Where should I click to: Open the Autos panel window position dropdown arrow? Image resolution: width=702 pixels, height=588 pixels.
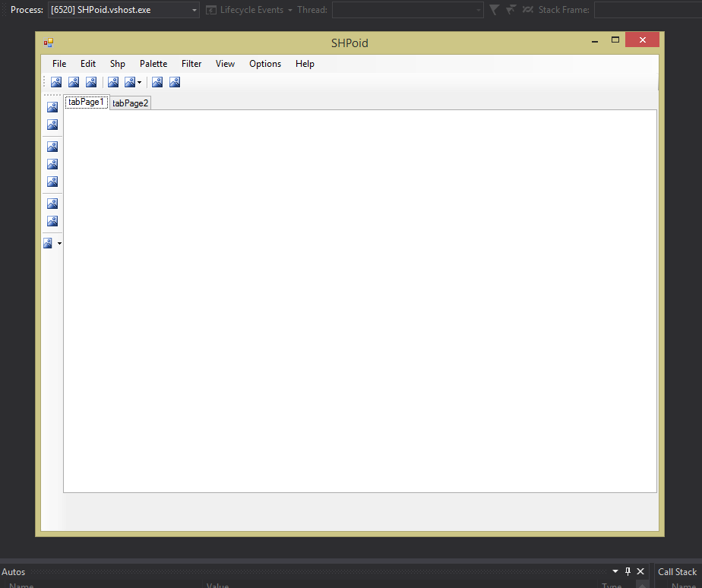tap(615, 571)
